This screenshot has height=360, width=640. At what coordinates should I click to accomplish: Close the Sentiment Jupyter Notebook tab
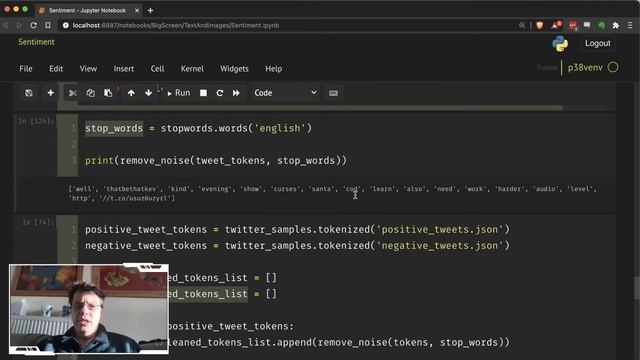(x=137, y=11)
